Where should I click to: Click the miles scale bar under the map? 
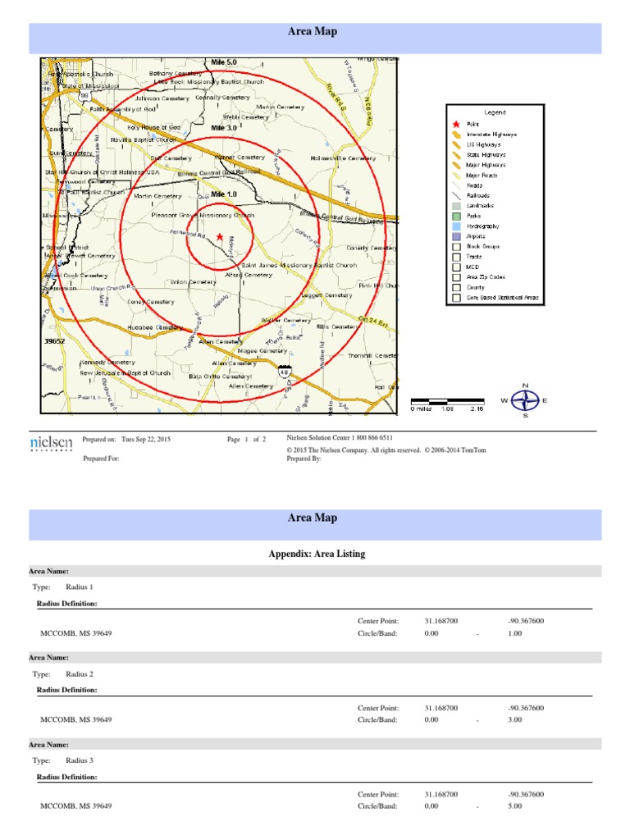pyautogui.click(x=447, y=400)
